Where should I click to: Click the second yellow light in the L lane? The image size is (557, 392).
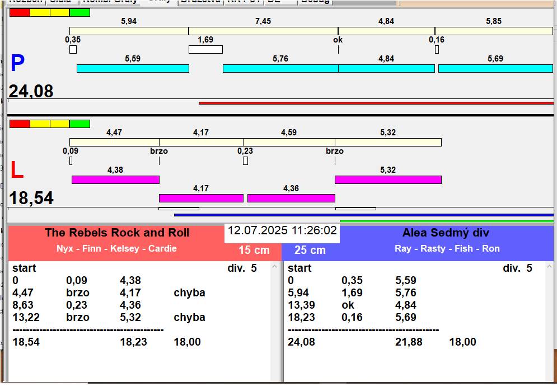(x=60, y=124)
